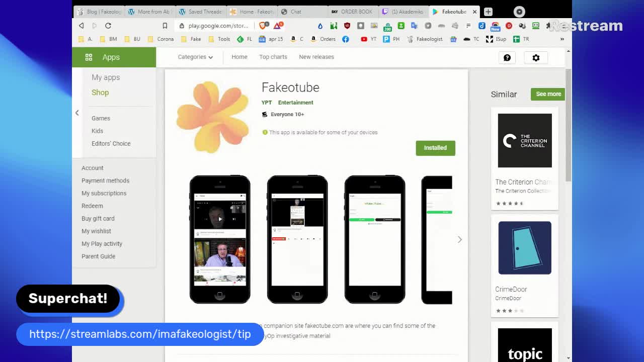Open Payment methods
644x362 pixels.
(105, 180)
